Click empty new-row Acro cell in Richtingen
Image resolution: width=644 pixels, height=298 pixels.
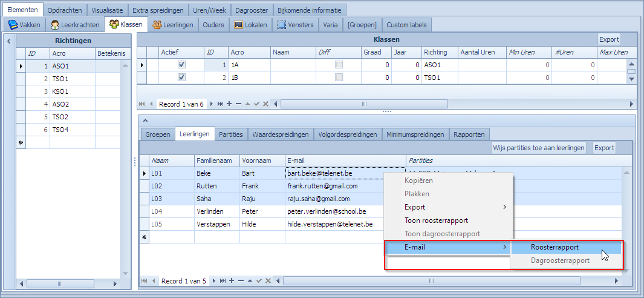(x=73, y=142)
